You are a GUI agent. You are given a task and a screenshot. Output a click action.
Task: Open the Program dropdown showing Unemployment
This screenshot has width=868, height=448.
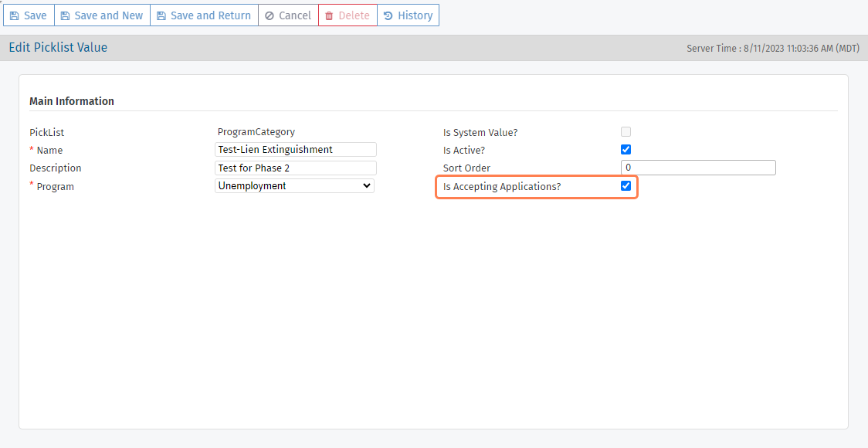(294, 186)
